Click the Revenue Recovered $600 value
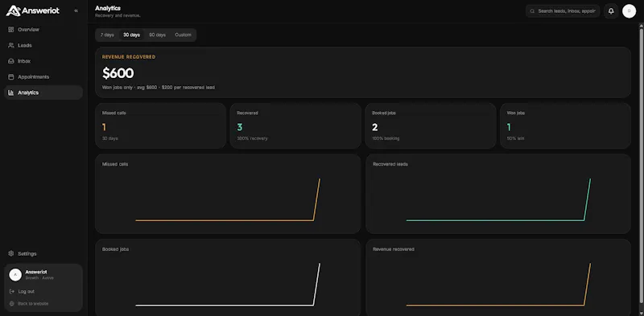Image resolution: width=644 pixels, height=316 pixels. (x=118, y=73)
